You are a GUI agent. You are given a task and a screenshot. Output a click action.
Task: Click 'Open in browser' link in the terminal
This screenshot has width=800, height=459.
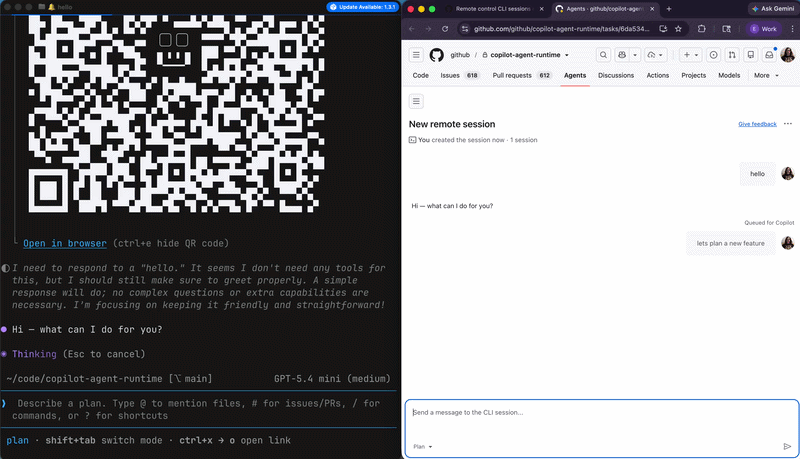tap(65, 243)
